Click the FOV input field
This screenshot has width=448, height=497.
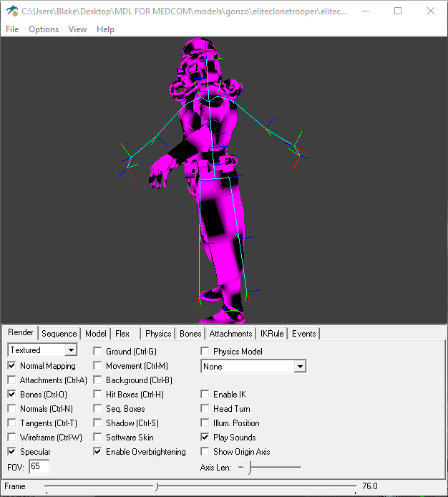tap(39, 467)
